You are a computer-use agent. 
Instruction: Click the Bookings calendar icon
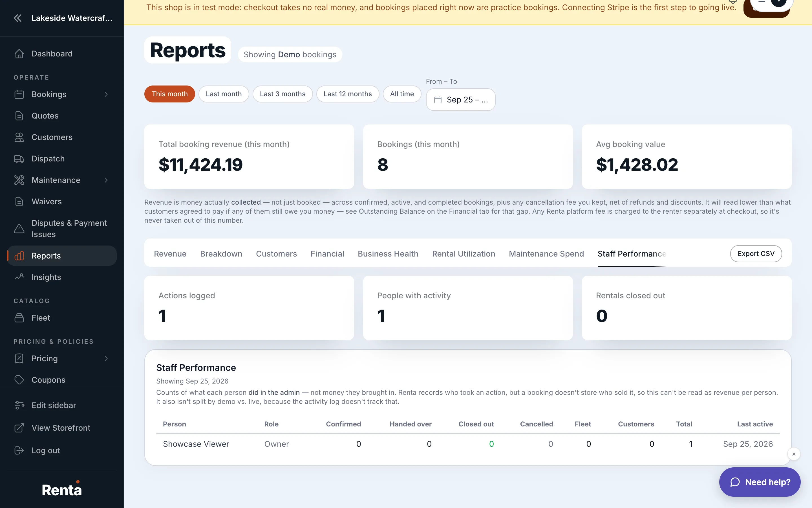[19, 95]
